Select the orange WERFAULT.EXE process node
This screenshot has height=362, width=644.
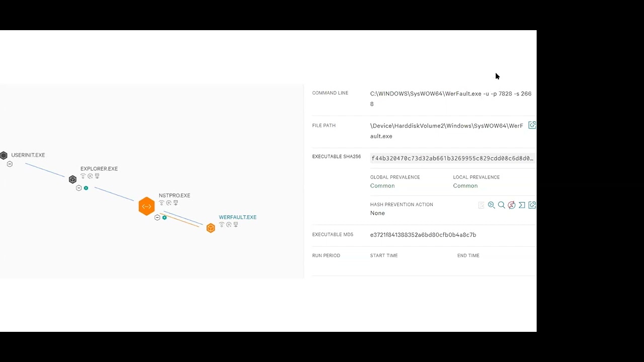211,228
